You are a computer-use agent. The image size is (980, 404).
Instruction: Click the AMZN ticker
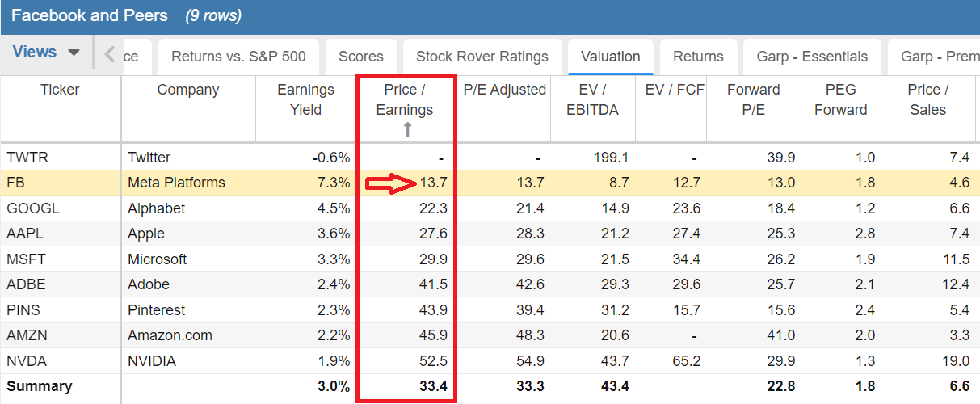tap(26, 335)
